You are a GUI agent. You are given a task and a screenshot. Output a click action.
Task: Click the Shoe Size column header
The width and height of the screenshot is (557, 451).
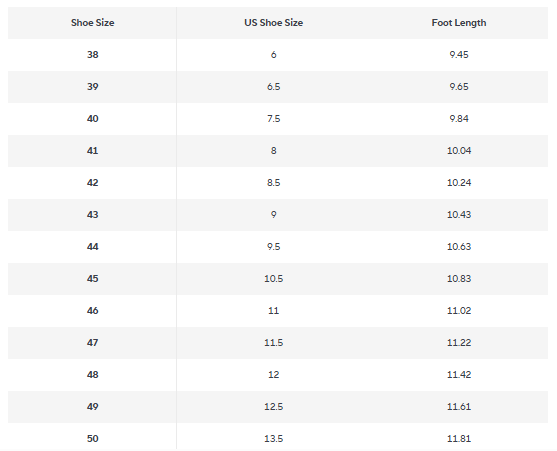pyautogui.click(x=92, y=23)
